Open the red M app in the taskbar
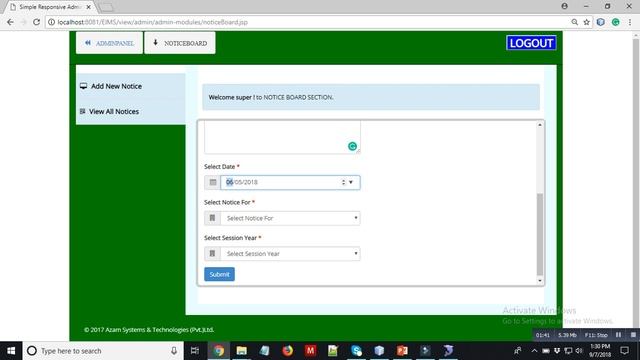640x360 pixels. point(310,351)
